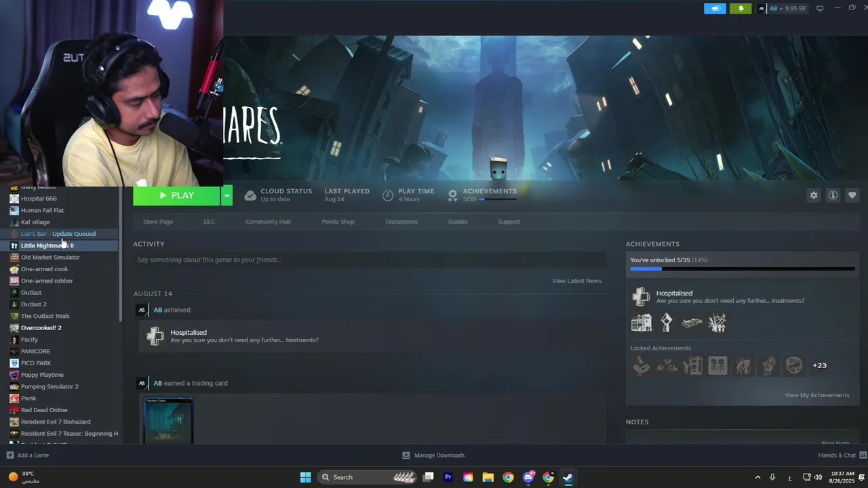This screenshot has width=868, height=488.
Task: Click the taskbar volume speaker icon
Action: (x=818, y=477)
